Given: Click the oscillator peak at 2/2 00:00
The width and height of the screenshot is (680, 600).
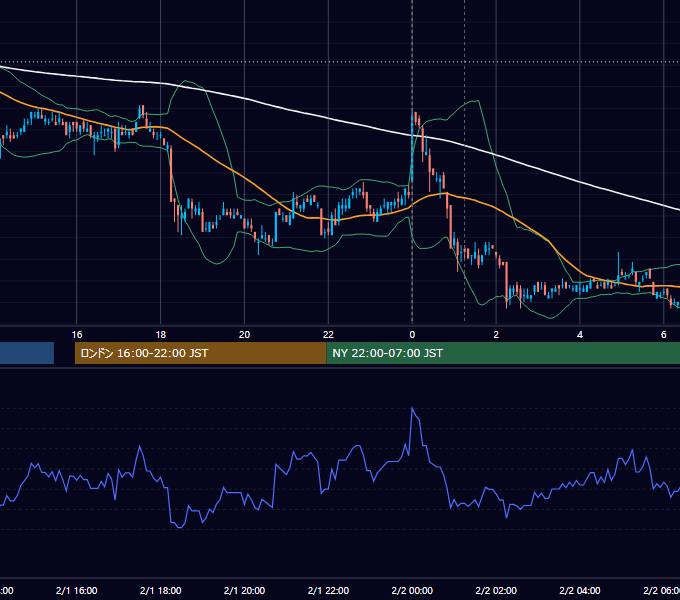Looking at the screenshot, I should (412, 408).
